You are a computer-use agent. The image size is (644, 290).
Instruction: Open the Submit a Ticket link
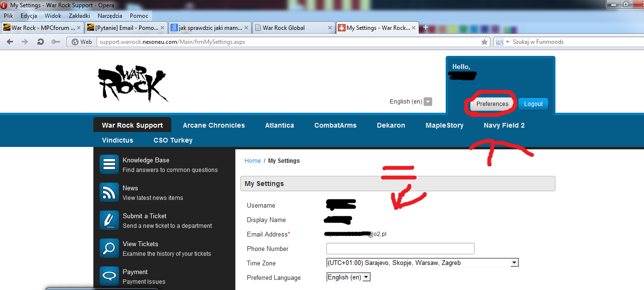(144, 216)
